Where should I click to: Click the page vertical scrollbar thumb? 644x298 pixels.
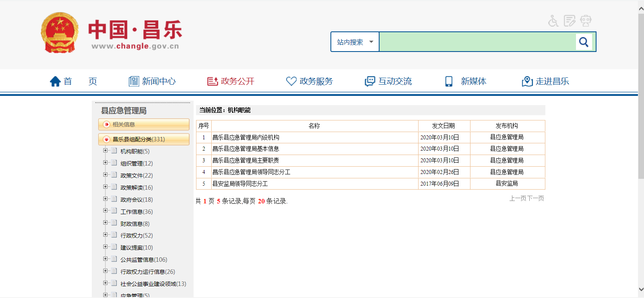tap(641, 97)
